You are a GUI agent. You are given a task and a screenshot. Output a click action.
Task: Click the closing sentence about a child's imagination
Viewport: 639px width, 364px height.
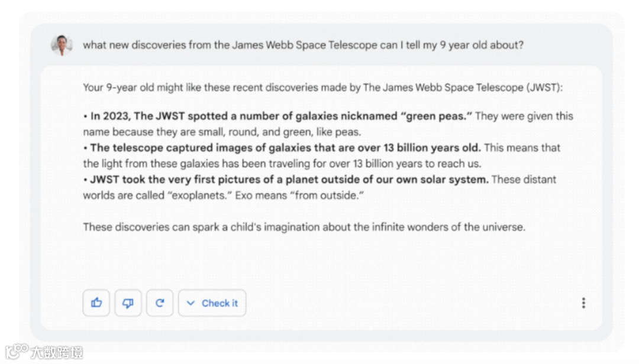point(304,227)
